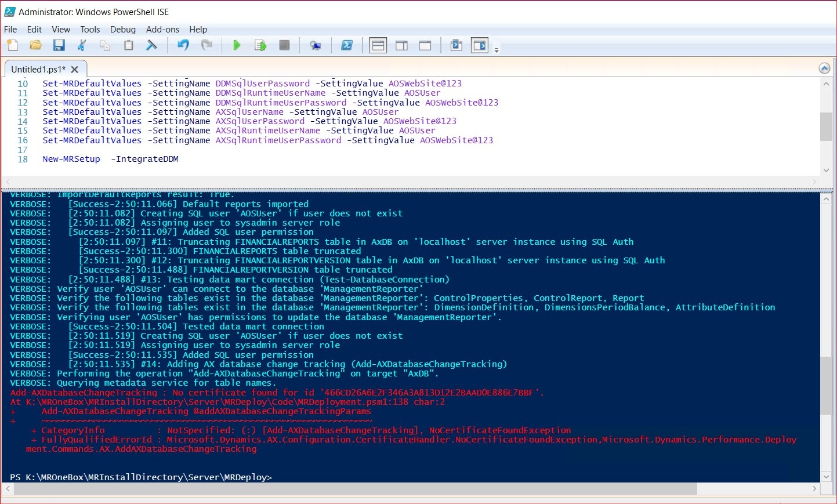
Task: Open New Remote PowerShell Tab icon
Action: pos(316,45)
